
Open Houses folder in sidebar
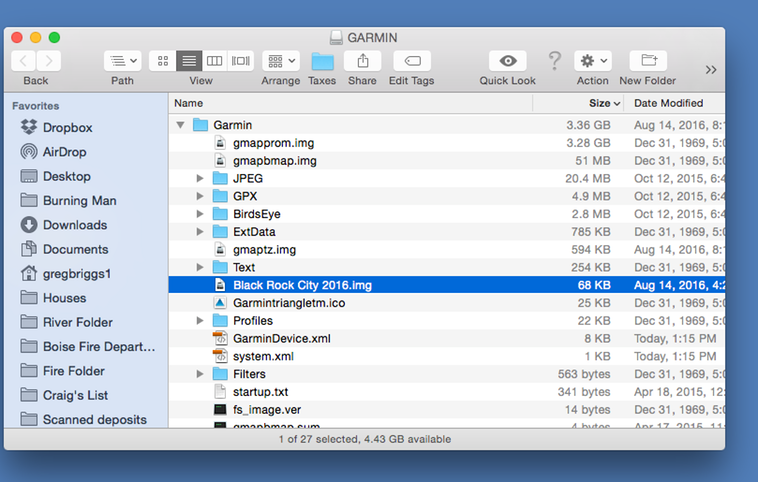tap(64, 298)
